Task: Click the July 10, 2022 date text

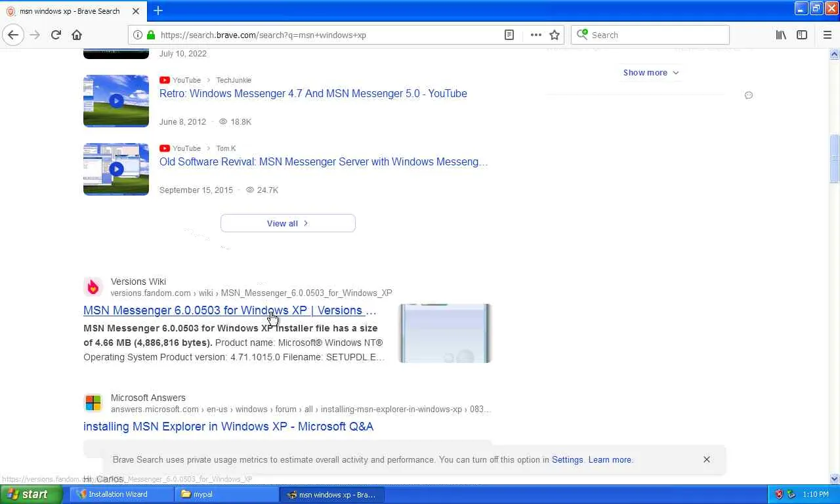Action: click(183, 54)
